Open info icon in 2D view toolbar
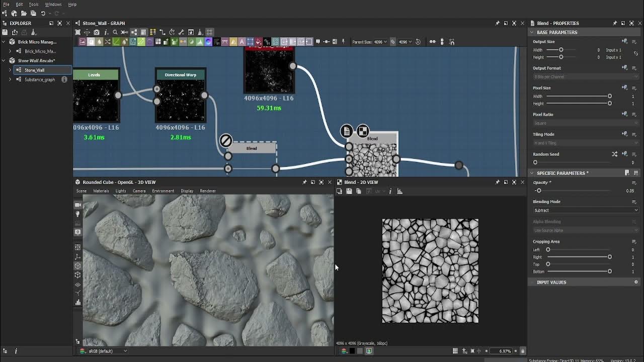Image resolution: width=644 pixels, height=362 pixels. (x=390, y=191)
